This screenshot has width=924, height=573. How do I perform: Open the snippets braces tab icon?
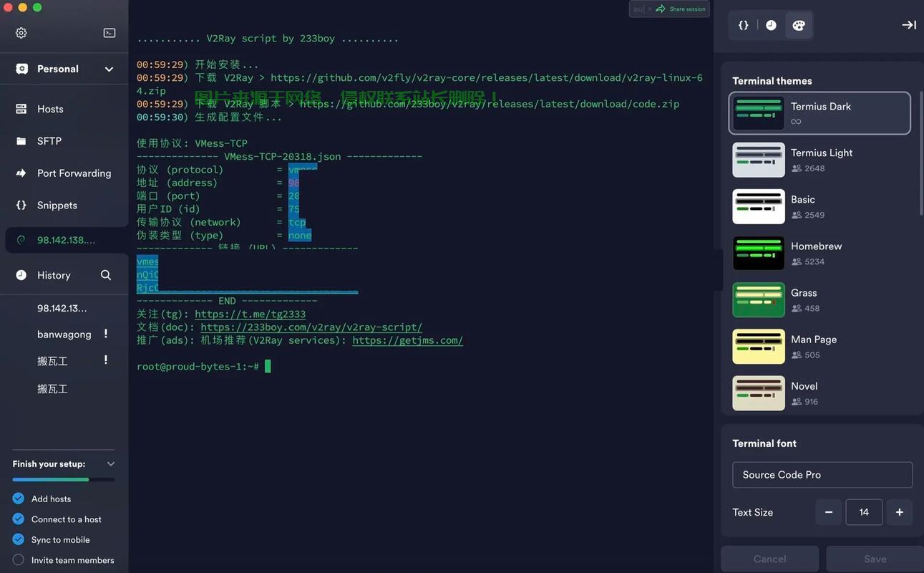[x=744, y=25]
